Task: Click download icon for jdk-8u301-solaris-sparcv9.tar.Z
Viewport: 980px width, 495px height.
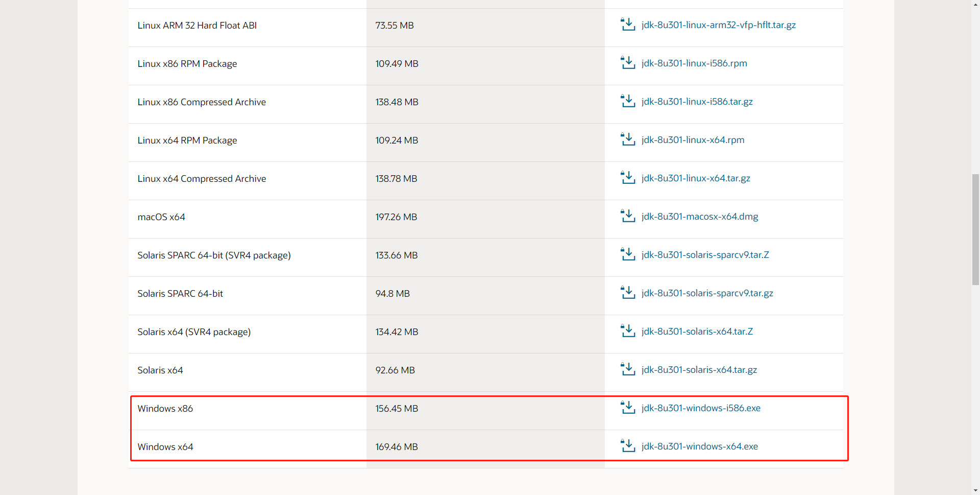Action: (x=627, y=254)
